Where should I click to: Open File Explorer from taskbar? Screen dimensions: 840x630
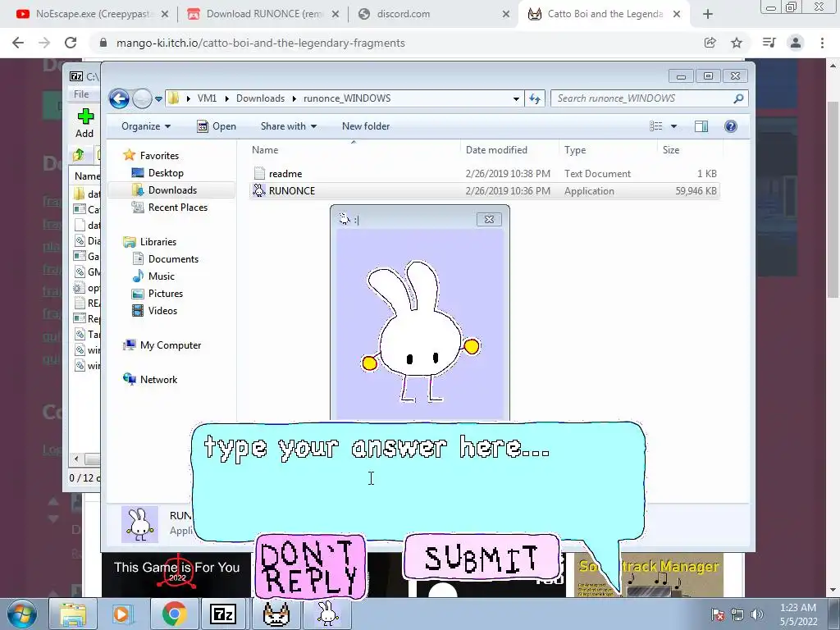click(73, 614)
